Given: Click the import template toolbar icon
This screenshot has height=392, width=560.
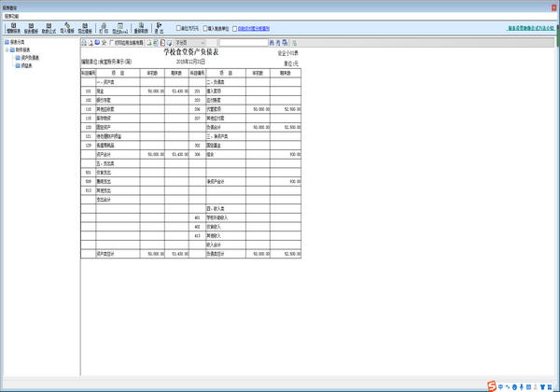Looking at the screenshot, I should pos(66,28).
